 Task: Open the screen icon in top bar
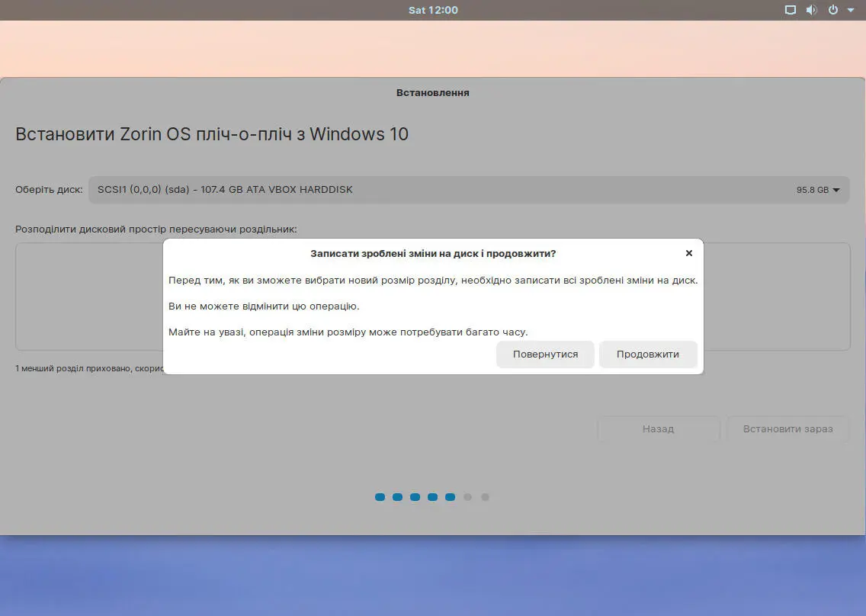click(791, 10)
